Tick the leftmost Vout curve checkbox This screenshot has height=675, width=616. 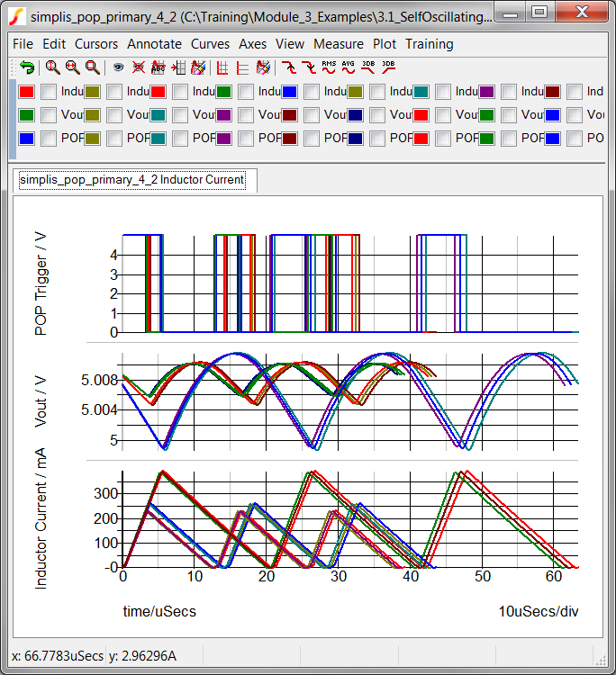pyautogui.click(x=49, y=115)
